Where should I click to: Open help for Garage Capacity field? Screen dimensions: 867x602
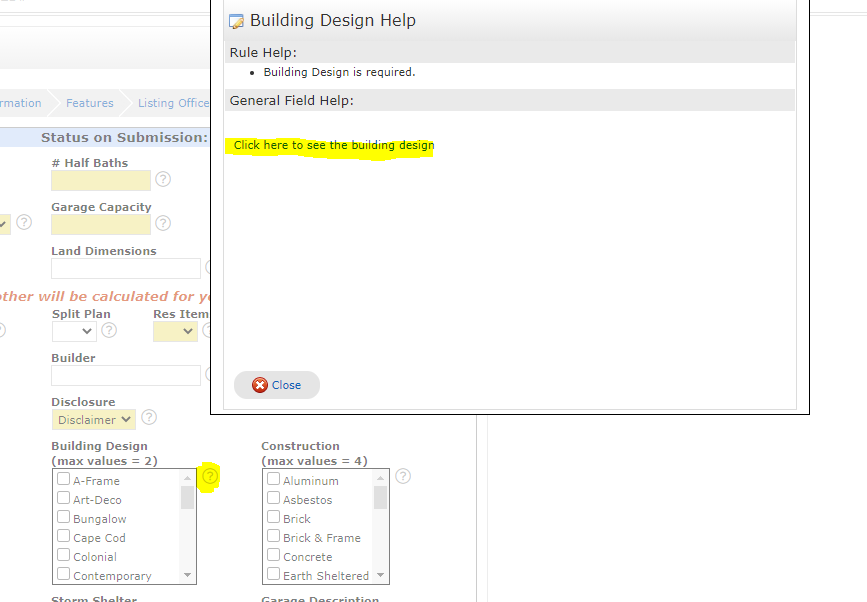point(163,224)
